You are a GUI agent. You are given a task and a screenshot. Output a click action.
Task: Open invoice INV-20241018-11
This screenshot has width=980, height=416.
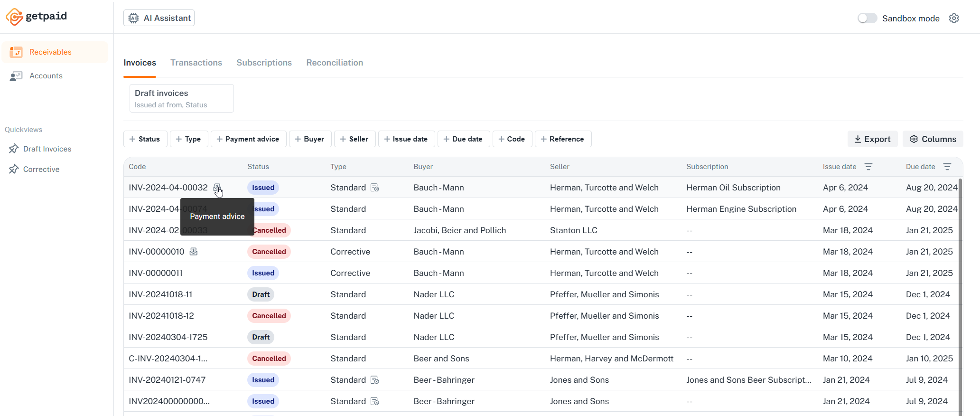point(160,294)
